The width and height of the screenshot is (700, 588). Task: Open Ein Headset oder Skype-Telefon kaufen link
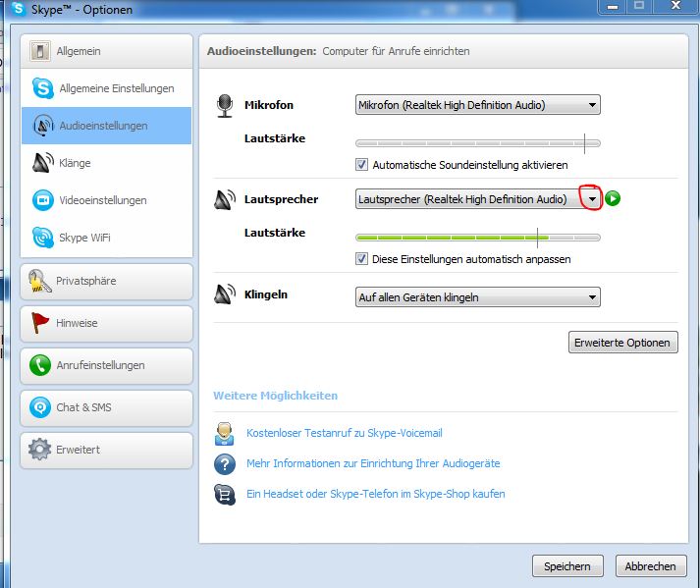(375, 494)
